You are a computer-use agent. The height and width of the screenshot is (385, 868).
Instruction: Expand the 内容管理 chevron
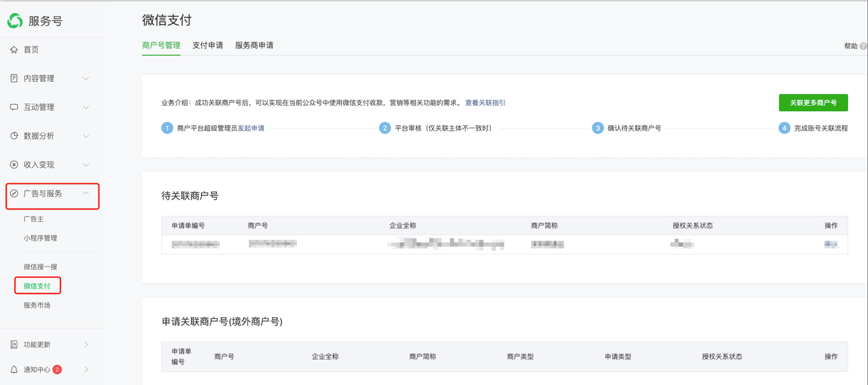[86, 78]
